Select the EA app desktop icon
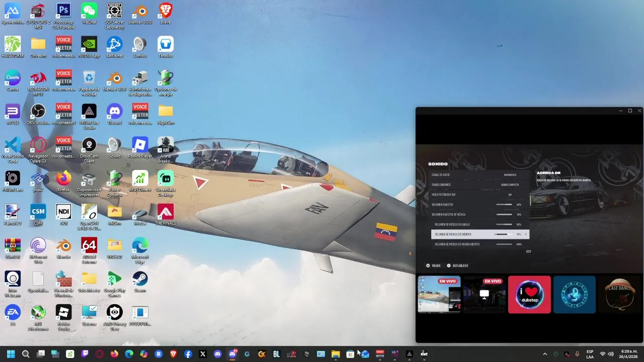Image resolution: width=644 pixels, height=362 pixels. tap(13, 315)
